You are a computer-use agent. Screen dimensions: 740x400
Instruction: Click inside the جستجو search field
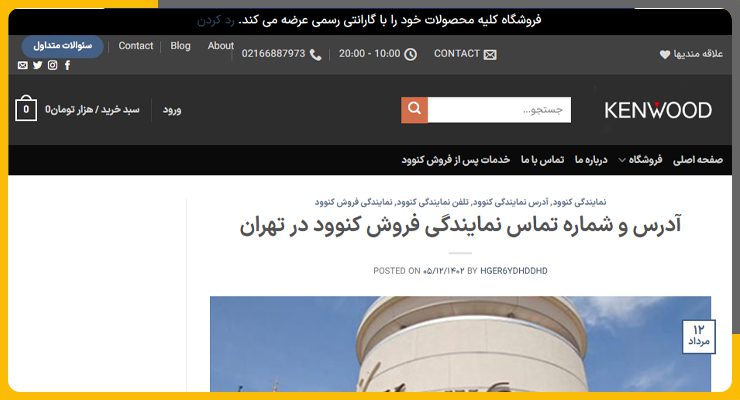[x=499, y=110]
